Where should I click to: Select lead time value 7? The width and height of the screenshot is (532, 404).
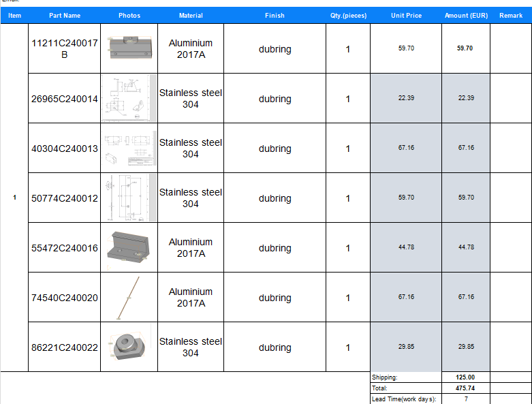point(466,399)
